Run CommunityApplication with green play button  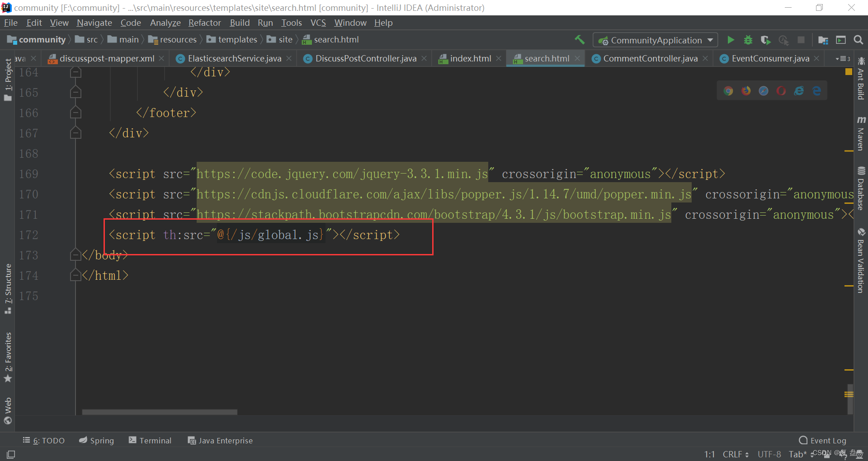(731, 40)
